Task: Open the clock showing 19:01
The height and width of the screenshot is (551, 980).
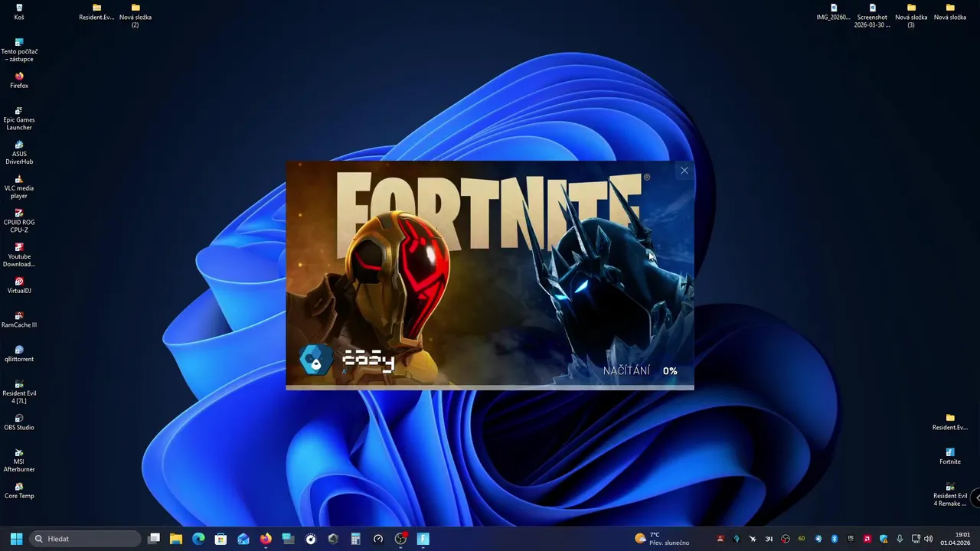Action: 955,539
